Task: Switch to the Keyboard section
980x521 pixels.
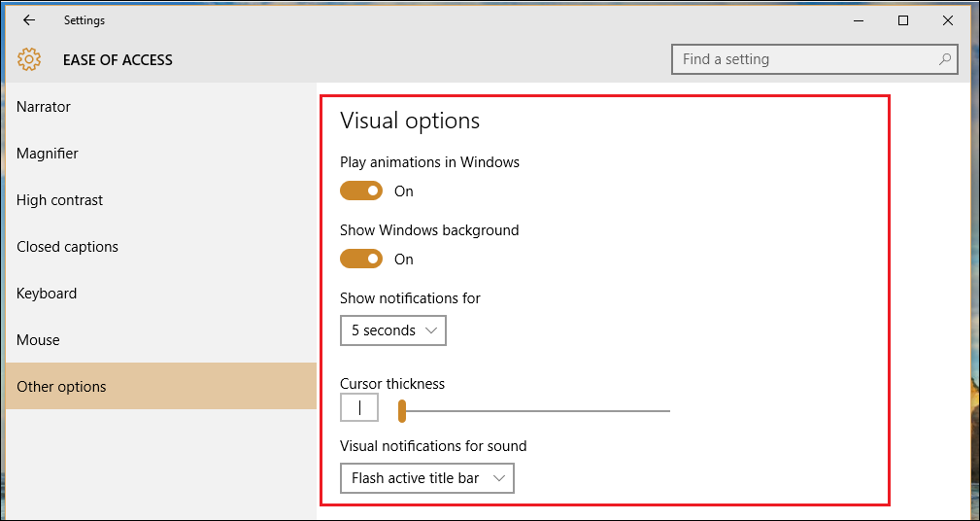Action: (x=47, y=294)
